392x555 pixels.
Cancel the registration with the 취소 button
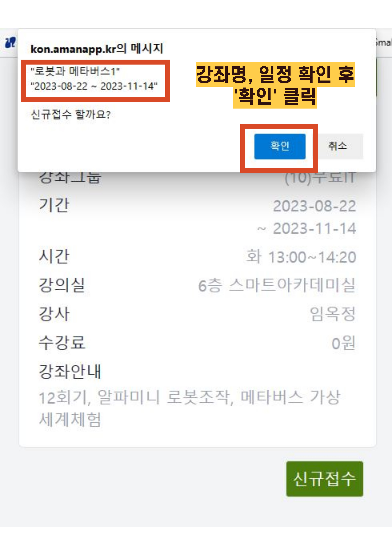click(x=338, y=146)
